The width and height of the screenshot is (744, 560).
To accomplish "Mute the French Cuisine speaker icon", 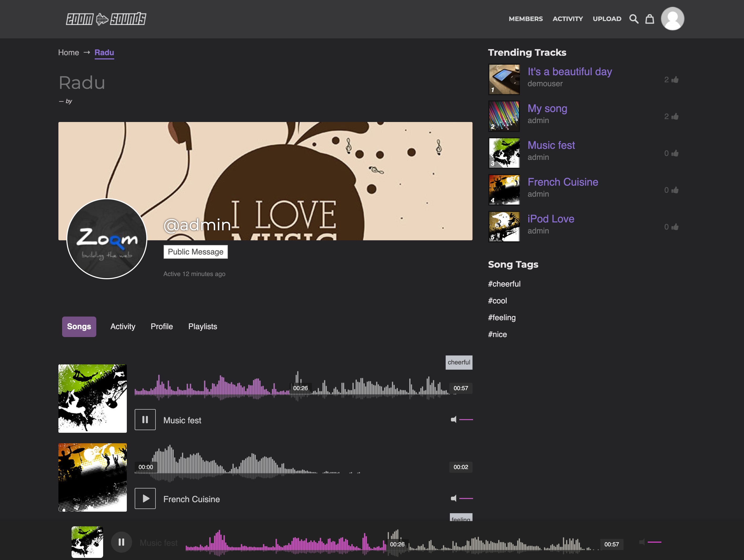I will tap(453, 498).
